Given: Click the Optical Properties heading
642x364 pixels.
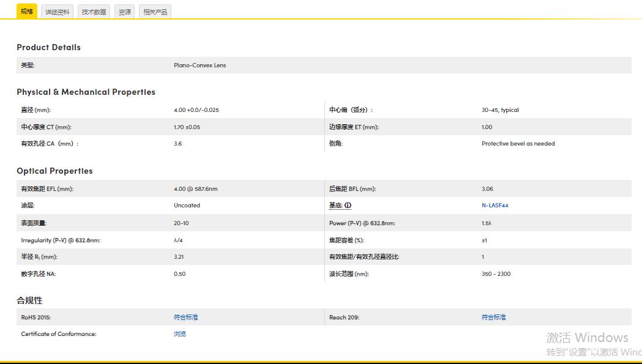Looking at the screenshot, I should click(54, 171).
